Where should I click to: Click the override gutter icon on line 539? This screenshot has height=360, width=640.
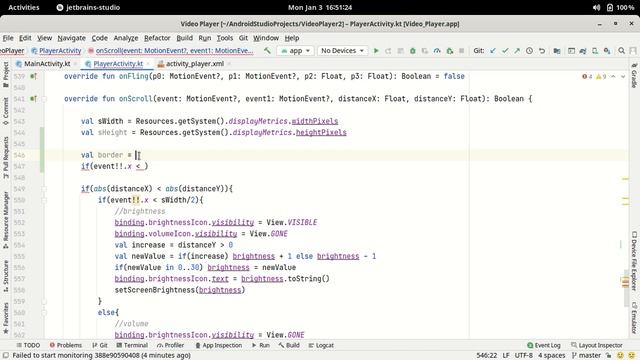click(33, 76)
